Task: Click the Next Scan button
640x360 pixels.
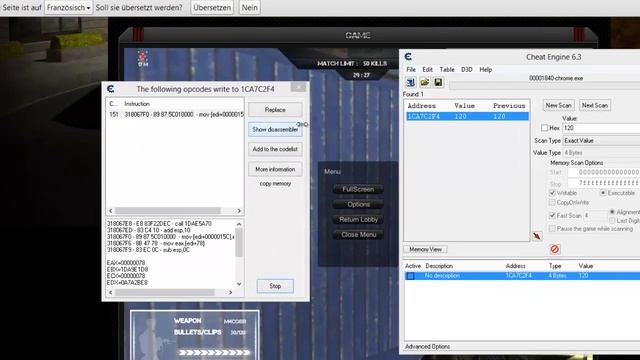Action: (x=595, y=105)
